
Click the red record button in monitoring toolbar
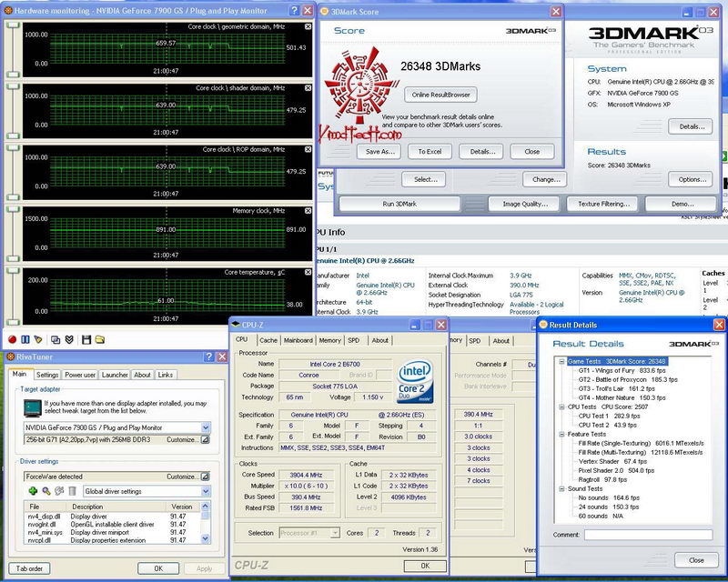point(12,340)
